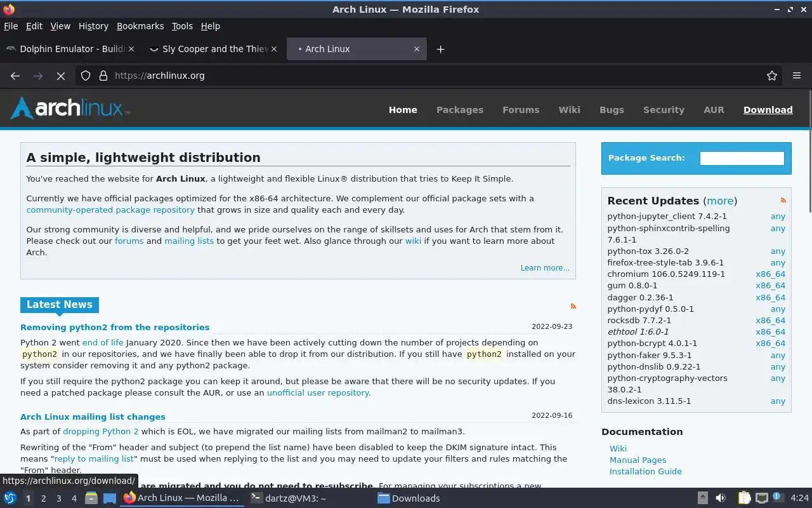The width and height of the screenshot is (812, 508).
Task: Go back with the browser back arrow
Action: (15, 76)
